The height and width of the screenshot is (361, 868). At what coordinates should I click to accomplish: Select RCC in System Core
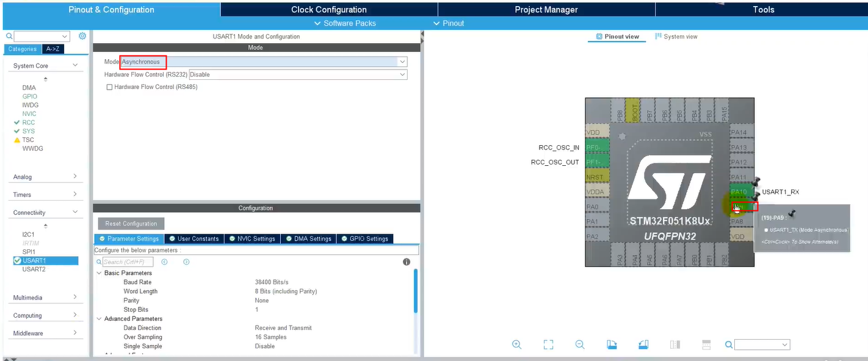[29, 123]
